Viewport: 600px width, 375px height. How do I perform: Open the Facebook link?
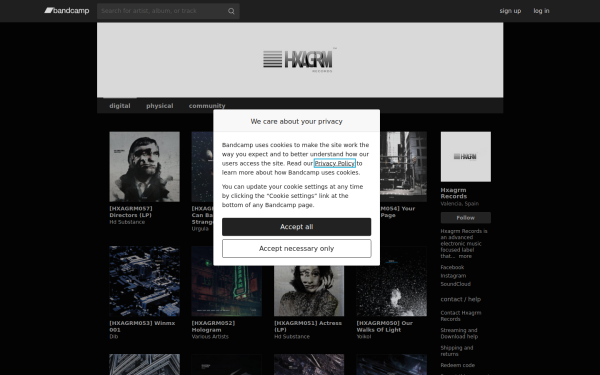452,267
